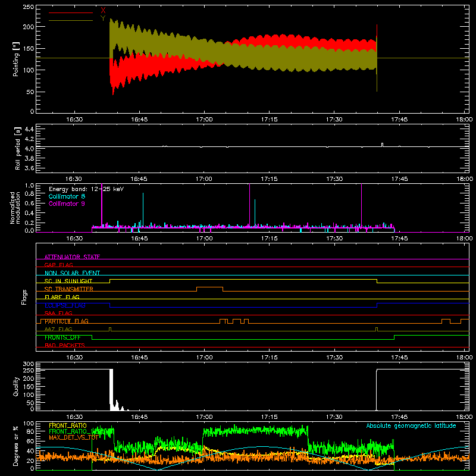Click the FRONTS_OFF flag label

tap(62, 337)
